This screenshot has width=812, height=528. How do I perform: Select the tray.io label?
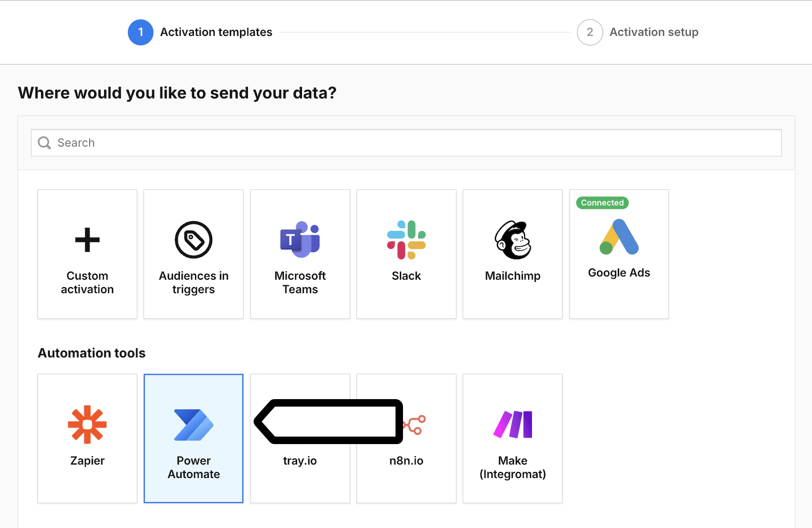(x=300, y=461)
